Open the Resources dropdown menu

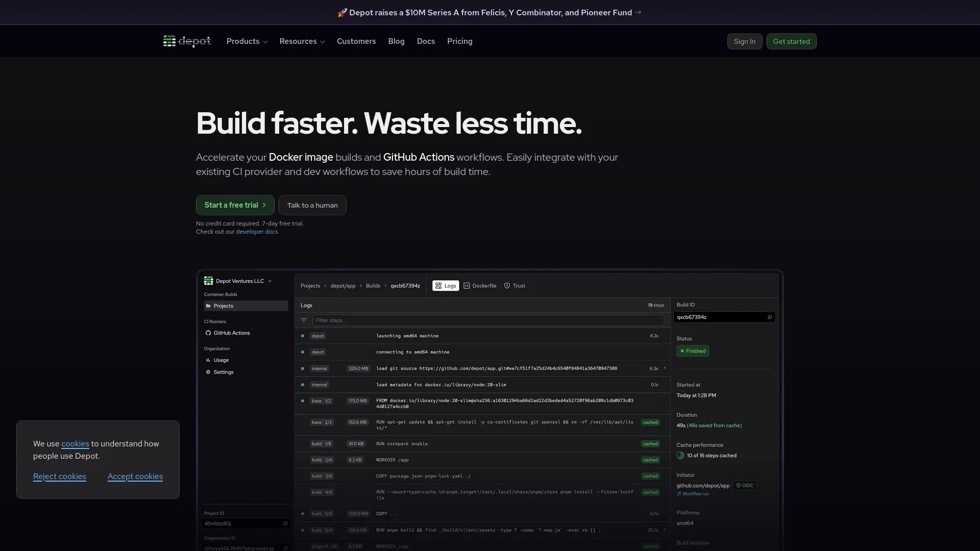tap(302, 41)
